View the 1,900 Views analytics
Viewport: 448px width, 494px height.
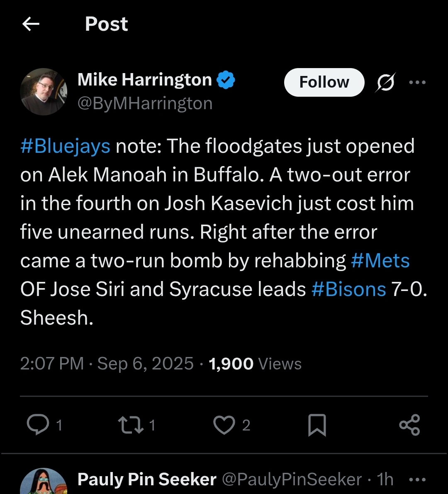click(255, 364)
